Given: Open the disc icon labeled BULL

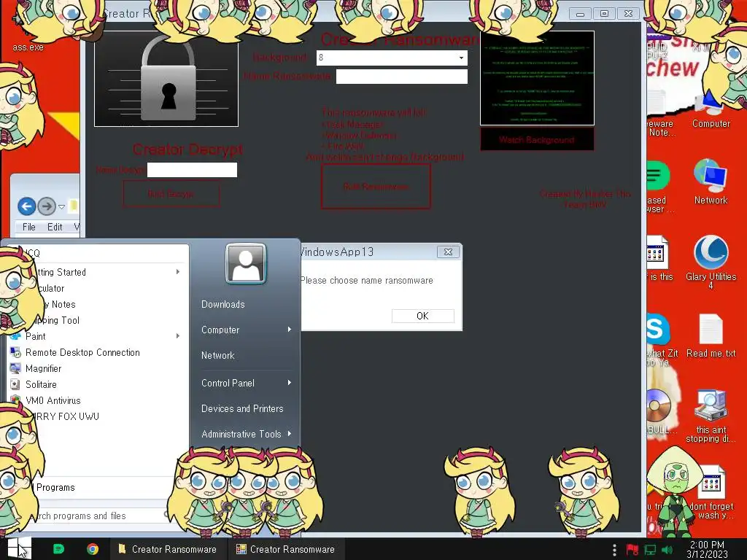Looking at the screenshot, I should tap(659, 411).
